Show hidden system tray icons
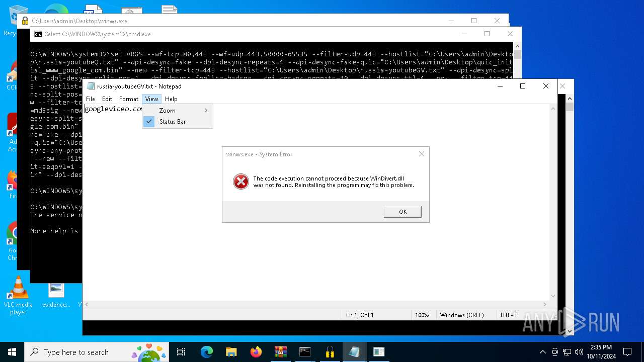This screenshot has height=362, width=644. point(542,352)
